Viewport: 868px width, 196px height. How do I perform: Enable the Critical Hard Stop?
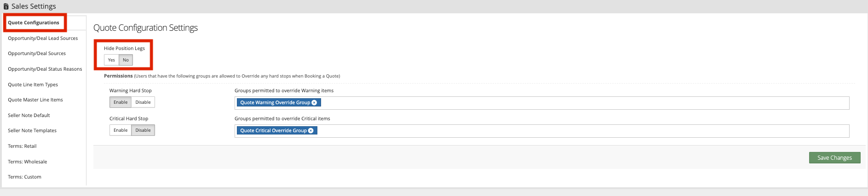[121, 130]
